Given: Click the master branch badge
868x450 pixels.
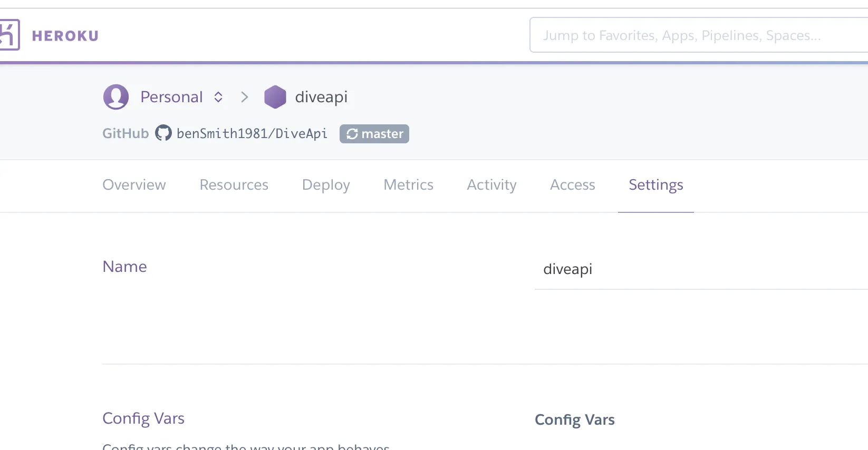Looking at the screenshot, I should click(x=374, y=134).
